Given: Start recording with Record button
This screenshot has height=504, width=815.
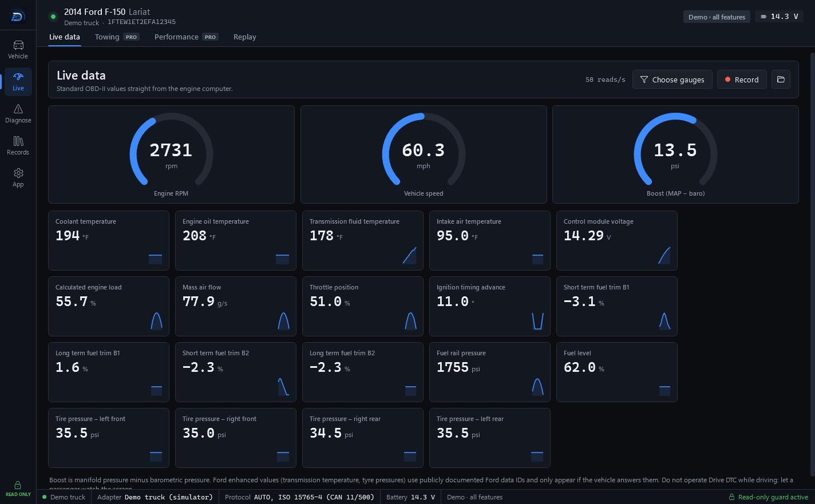Looking at the screenshot, I should coord(742,80).
